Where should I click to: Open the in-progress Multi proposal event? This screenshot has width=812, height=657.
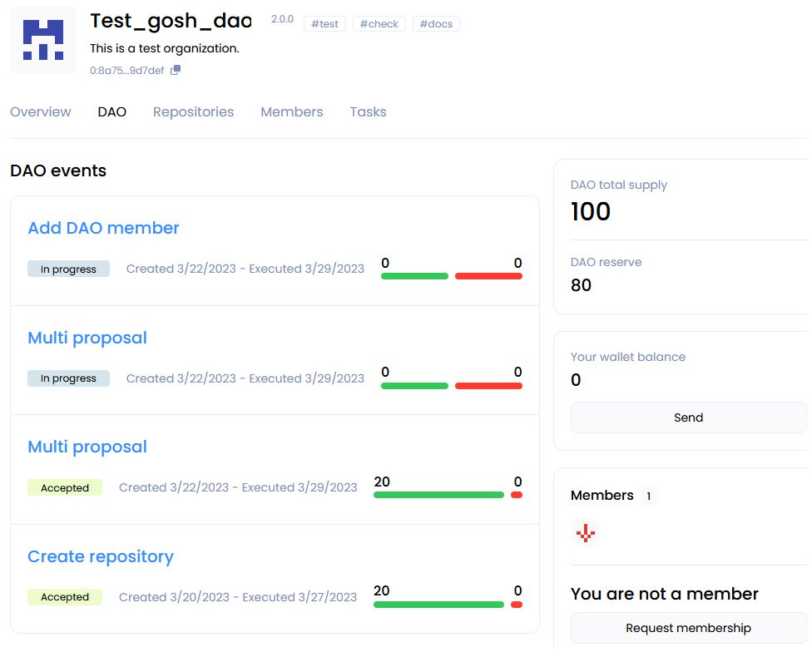click(x=87, y=338)
